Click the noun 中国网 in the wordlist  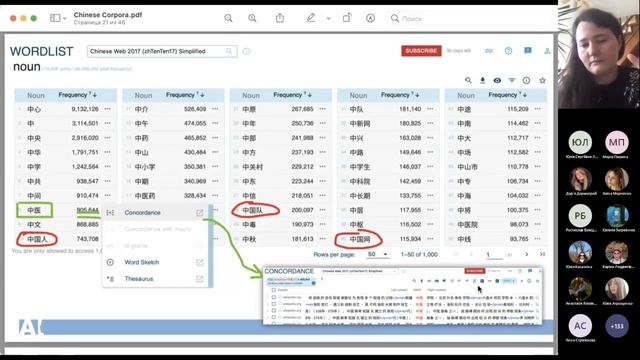360,239
